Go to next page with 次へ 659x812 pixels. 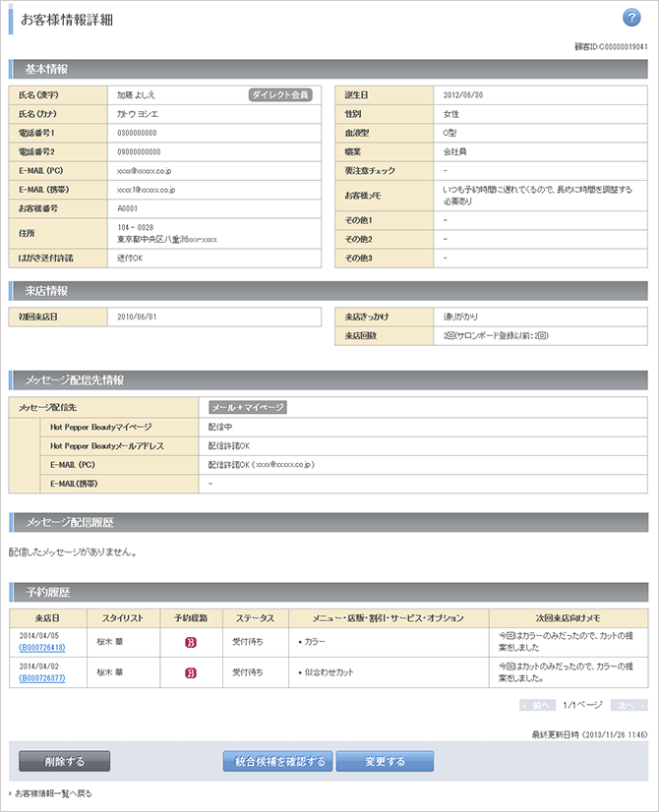[x=629, y=705]
